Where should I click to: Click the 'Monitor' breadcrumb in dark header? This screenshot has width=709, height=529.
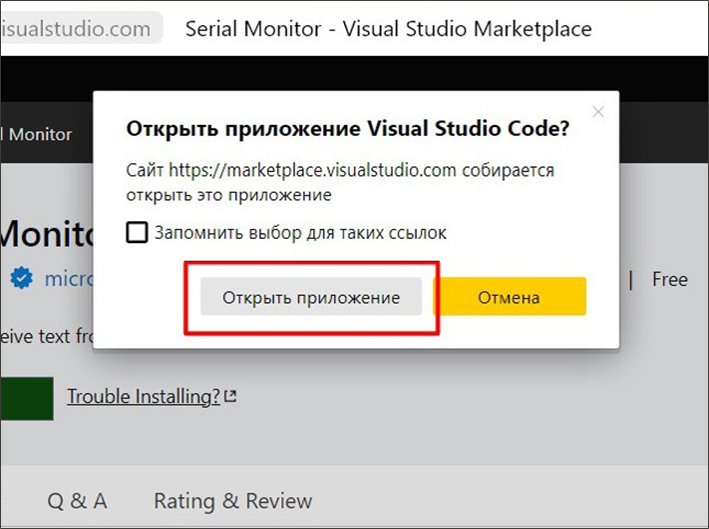pyautogui.click(x=40, y=134)
